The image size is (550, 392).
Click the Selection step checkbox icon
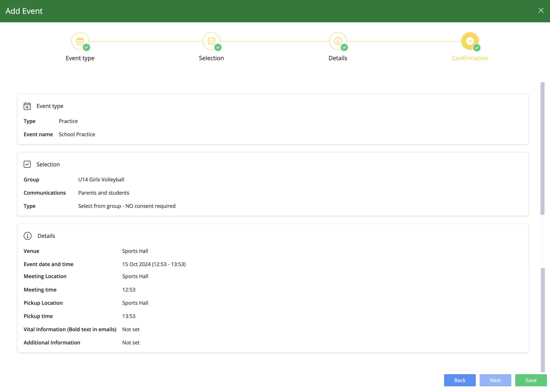(x=211, y=41)
